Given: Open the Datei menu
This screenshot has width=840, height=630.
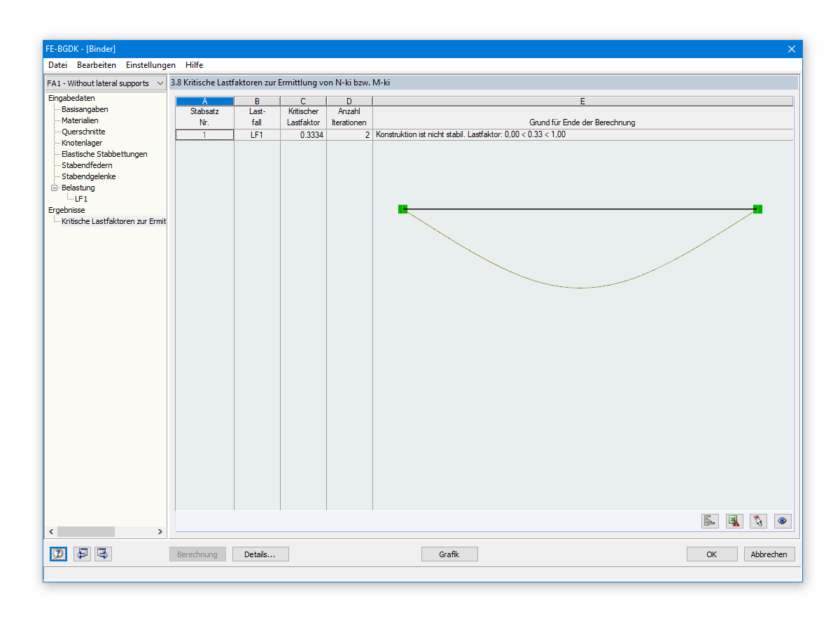Looking at the screenshot, I should (x=58, y=65).
